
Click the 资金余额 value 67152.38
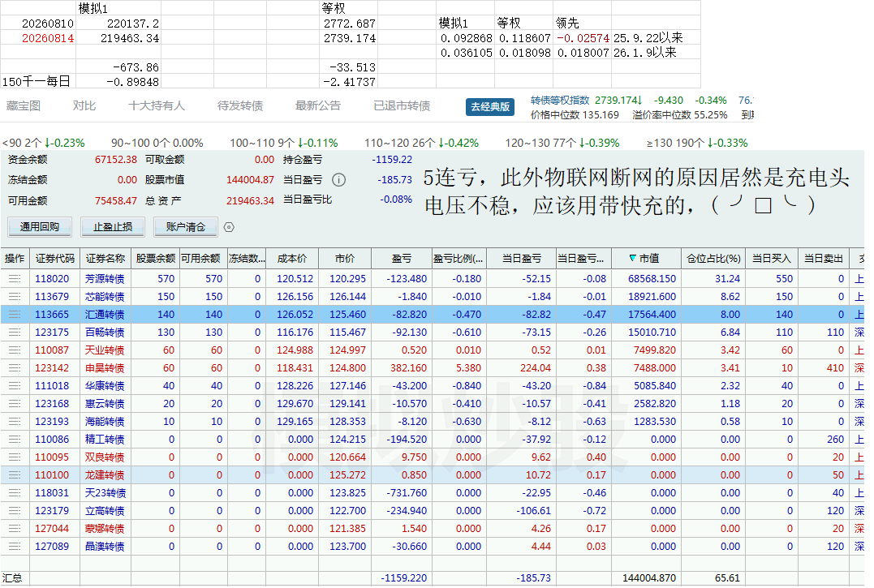[115, 159]
